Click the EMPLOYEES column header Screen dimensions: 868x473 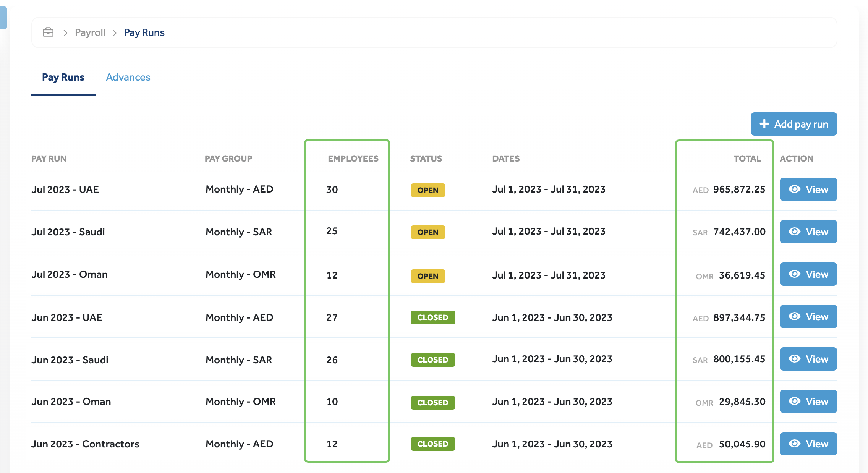point(353,159)
